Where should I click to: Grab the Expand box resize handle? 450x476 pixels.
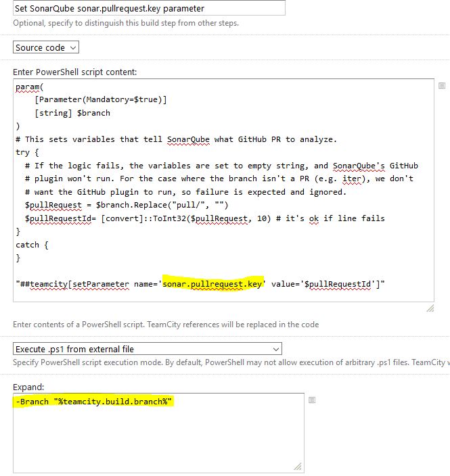(x=298, y=467)
